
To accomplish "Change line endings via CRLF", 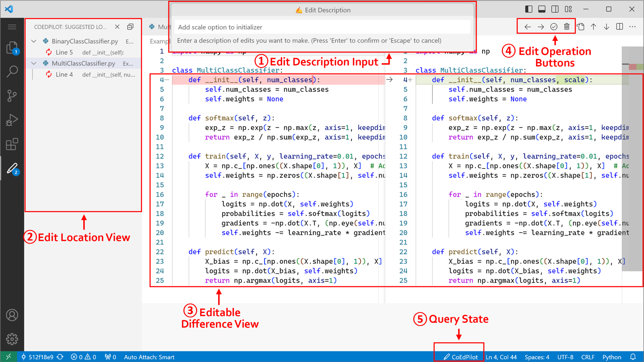I will [588, 357].
